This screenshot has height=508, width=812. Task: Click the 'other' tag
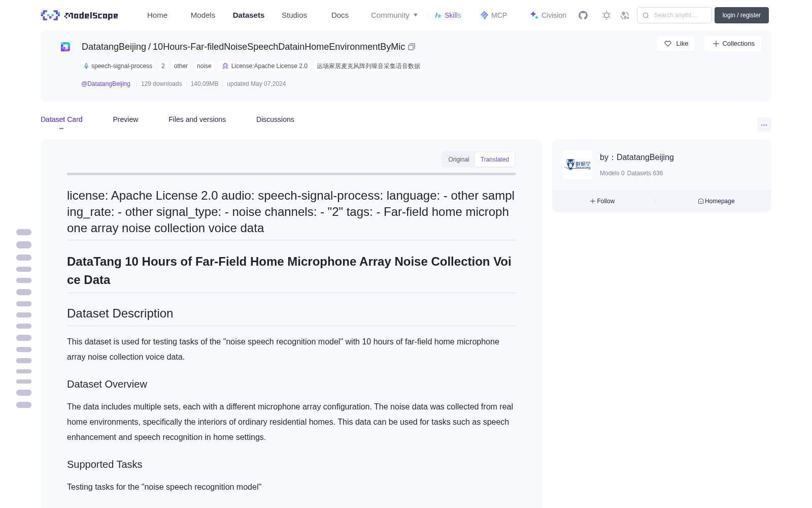point(181,66)
